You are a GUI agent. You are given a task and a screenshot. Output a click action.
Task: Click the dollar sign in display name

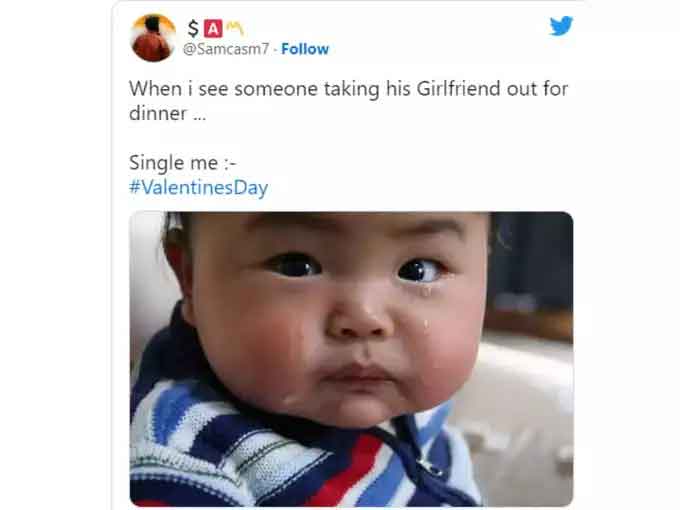click(193, 29)
